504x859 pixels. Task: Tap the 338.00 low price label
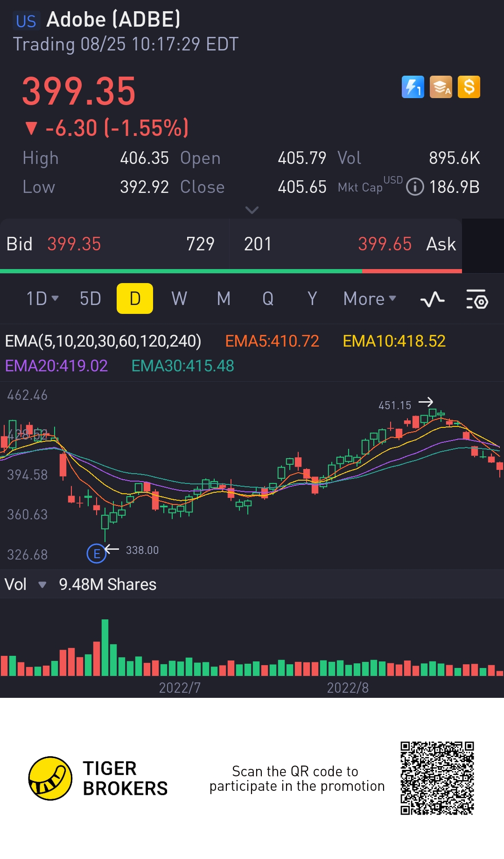[x=142, y=550]
